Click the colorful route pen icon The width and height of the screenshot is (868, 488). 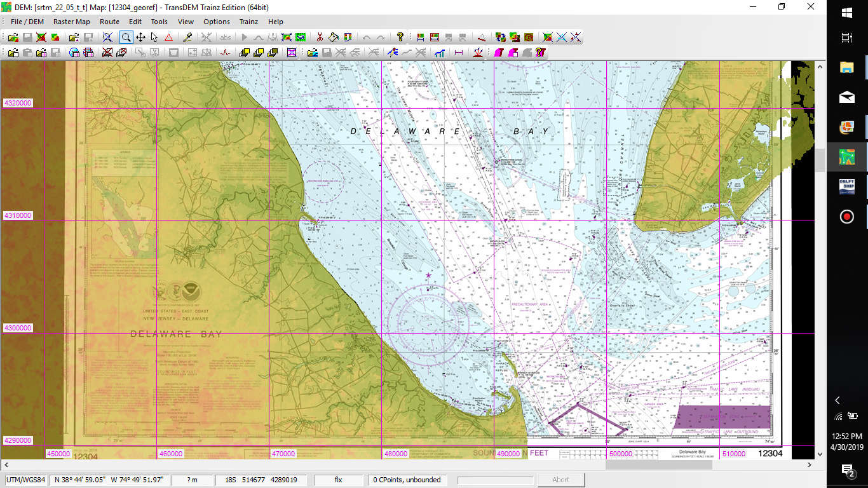(x=393, y=53)
